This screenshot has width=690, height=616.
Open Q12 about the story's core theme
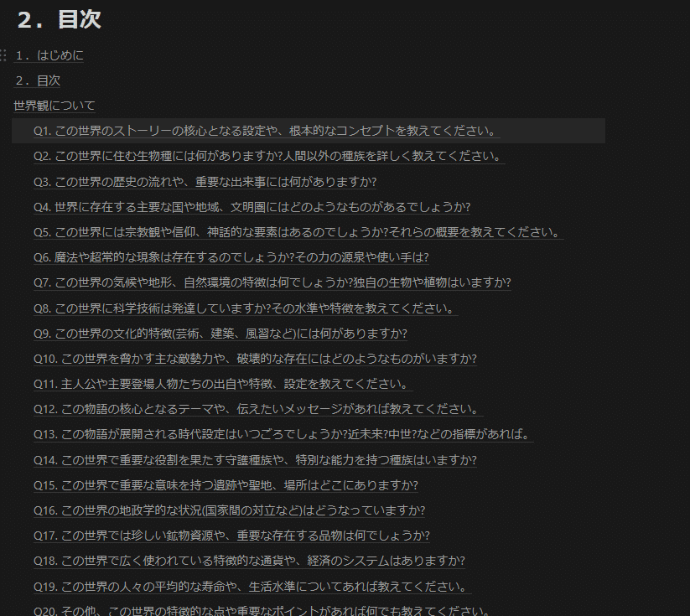click(x=258, y=409)
